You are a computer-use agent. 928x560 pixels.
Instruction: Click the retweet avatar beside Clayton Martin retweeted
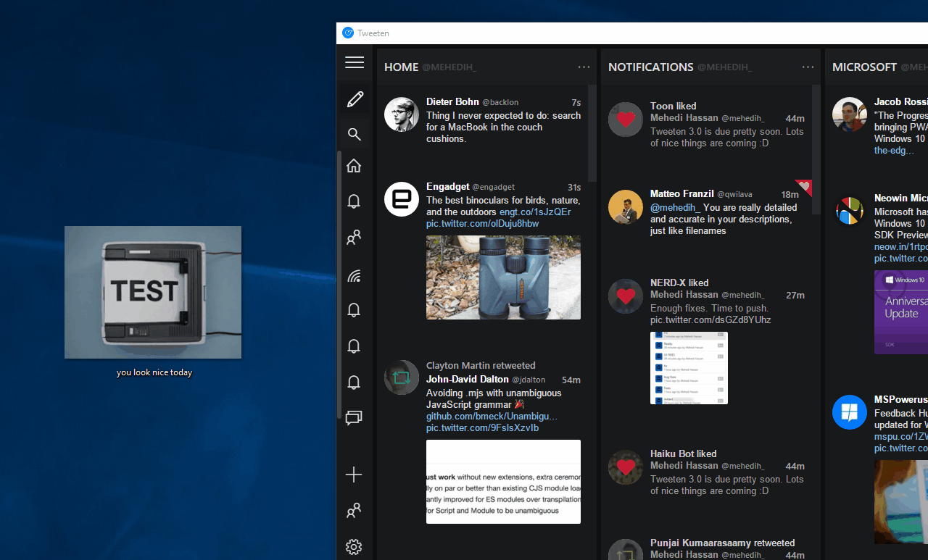[x=402, y=377]
